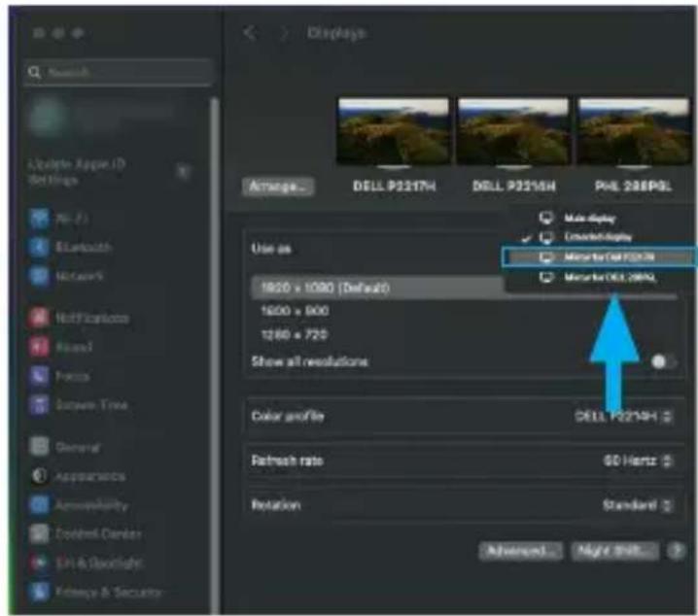698x616 pixels.
Task: Toggle Show all resolutions switch
Action: [664, 361]
